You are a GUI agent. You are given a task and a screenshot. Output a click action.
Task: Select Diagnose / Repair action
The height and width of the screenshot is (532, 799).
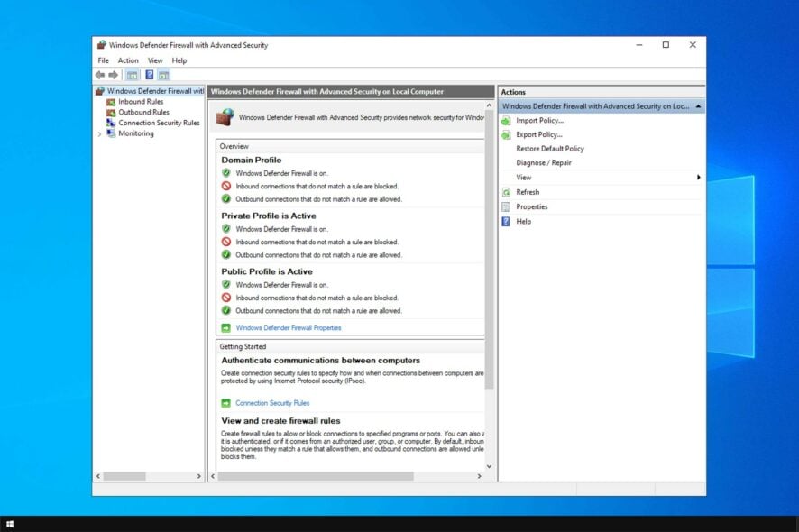(x=544, y=163)
